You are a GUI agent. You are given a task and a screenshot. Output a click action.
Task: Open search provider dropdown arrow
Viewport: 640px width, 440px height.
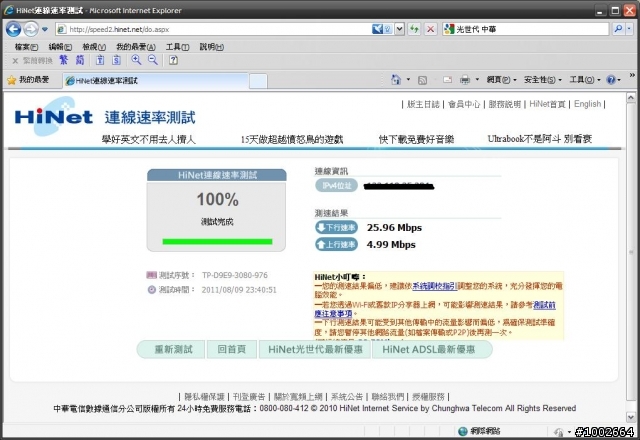629,29
